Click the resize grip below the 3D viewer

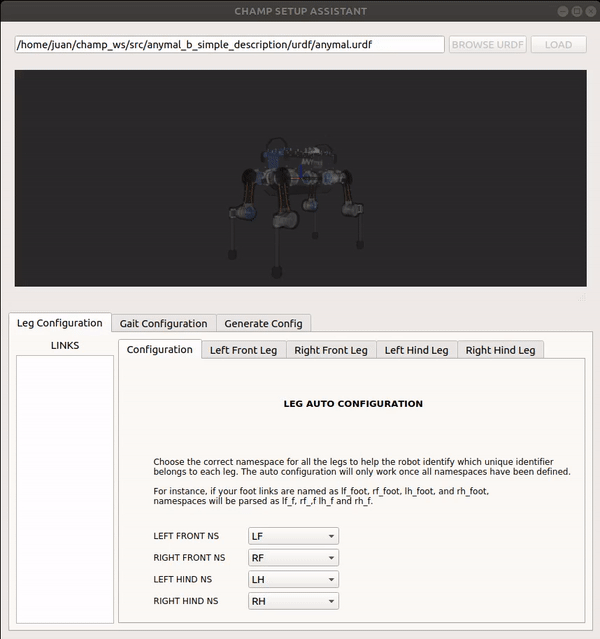(582, 297)
